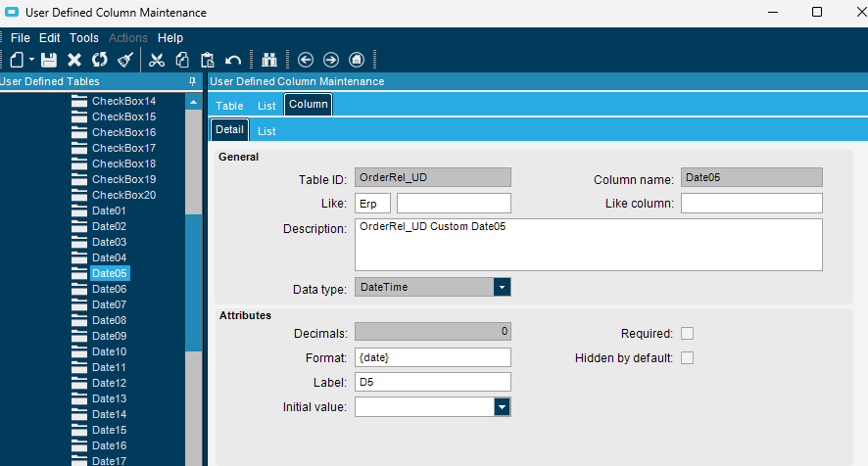Screen dimensions: 868x466
Task: Open the Data type dropdown
Action: click(x=503, y=287)
